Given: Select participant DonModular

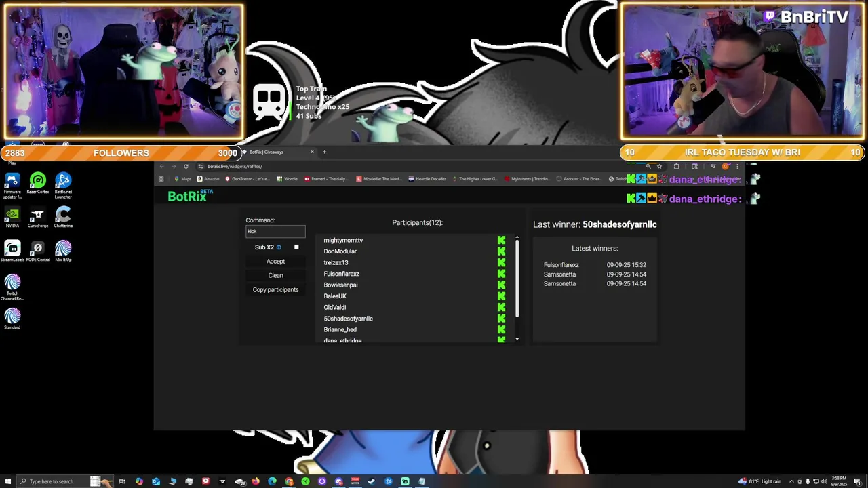Looking at the screenshot, I should (x=340, y=251).
